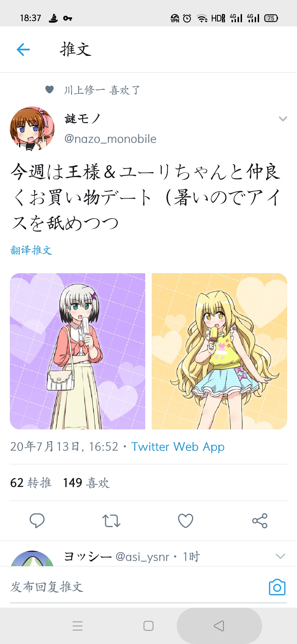This screenshot has height=644, width=297.
Task: Tap the retweet arrows icon
Action: click(x=111, y=521)
